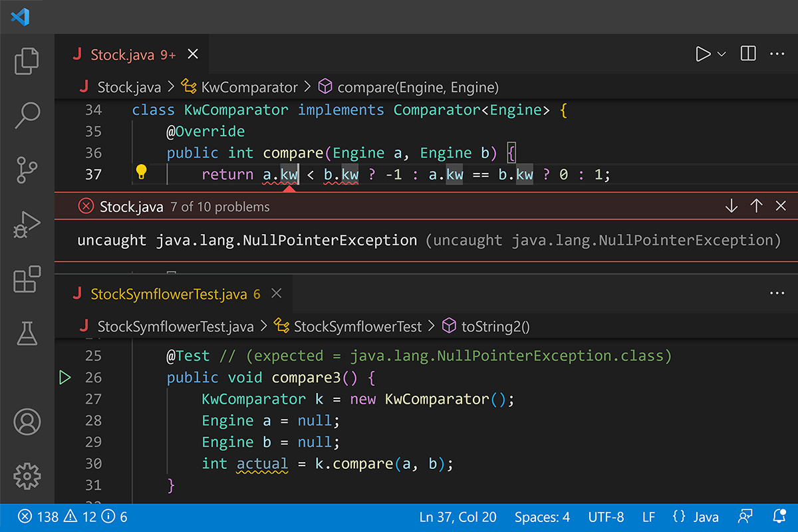Image resolution: width=798 pixels, height=532 pixels.
Task: Close the problem peek panel
Action: [781, 206]
